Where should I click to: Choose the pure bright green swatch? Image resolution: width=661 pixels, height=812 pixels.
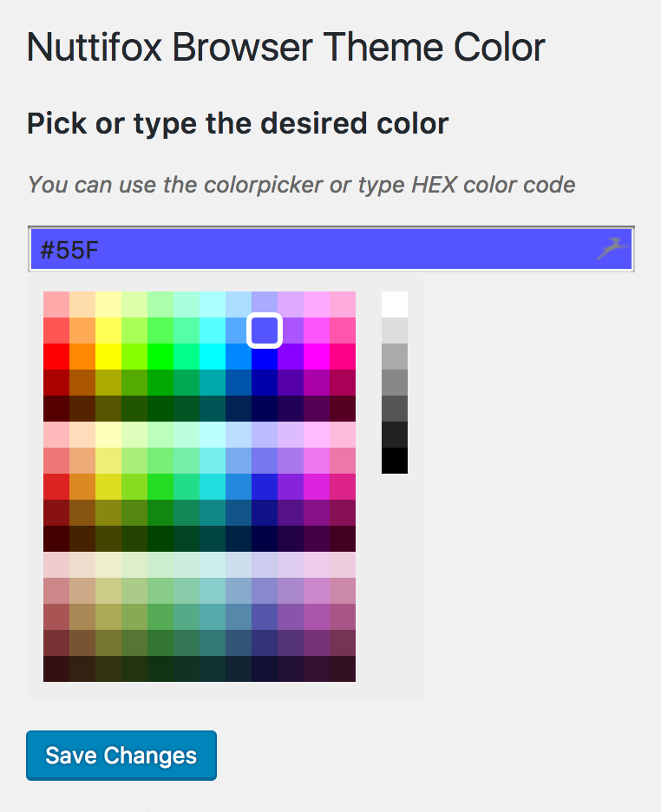160,357
